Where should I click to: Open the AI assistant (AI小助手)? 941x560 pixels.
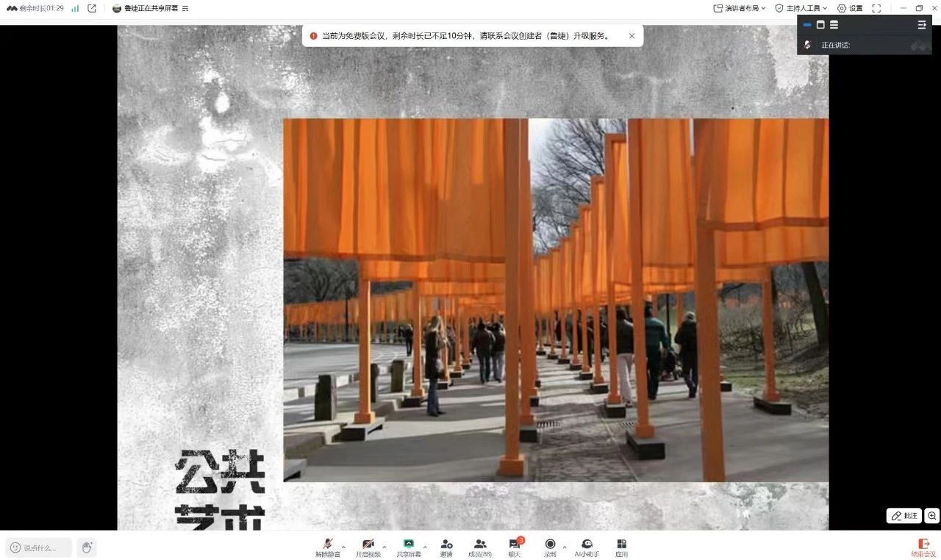587,547
